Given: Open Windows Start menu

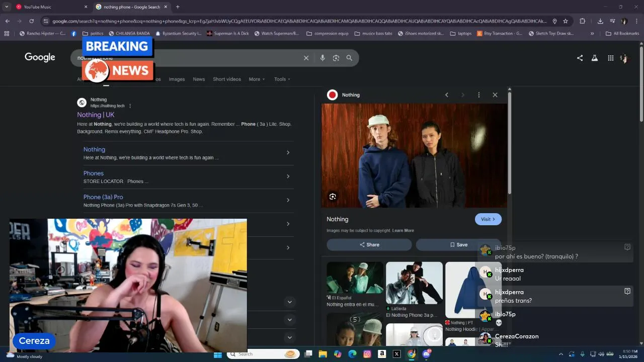Looking at the screenshot, I should pos(218,354).
